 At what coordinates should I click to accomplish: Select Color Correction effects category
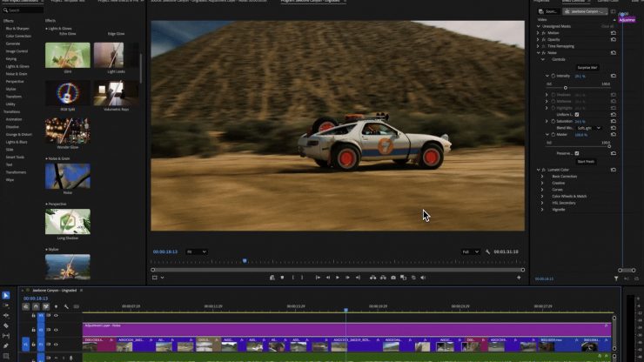coord(18,37)
